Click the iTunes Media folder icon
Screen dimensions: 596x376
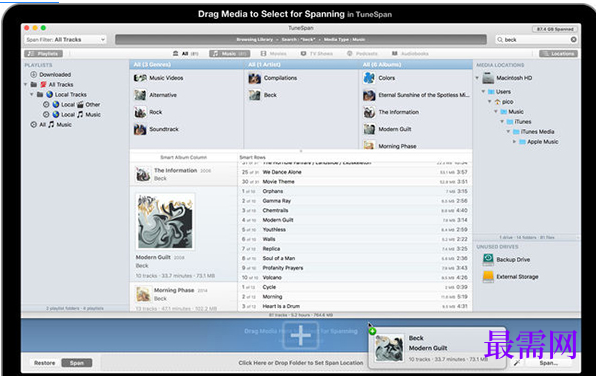pos(516,132)
